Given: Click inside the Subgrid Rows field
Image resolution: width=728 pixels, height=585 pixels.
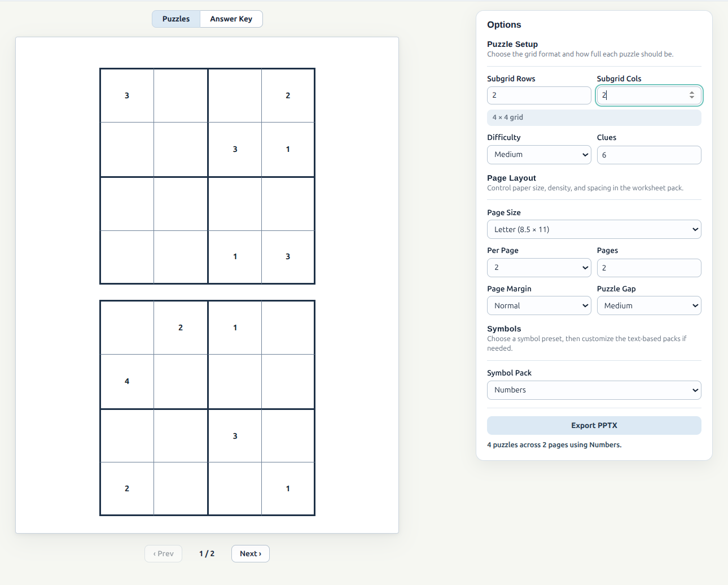Looking at the screenshot, I should click(538, 95).
